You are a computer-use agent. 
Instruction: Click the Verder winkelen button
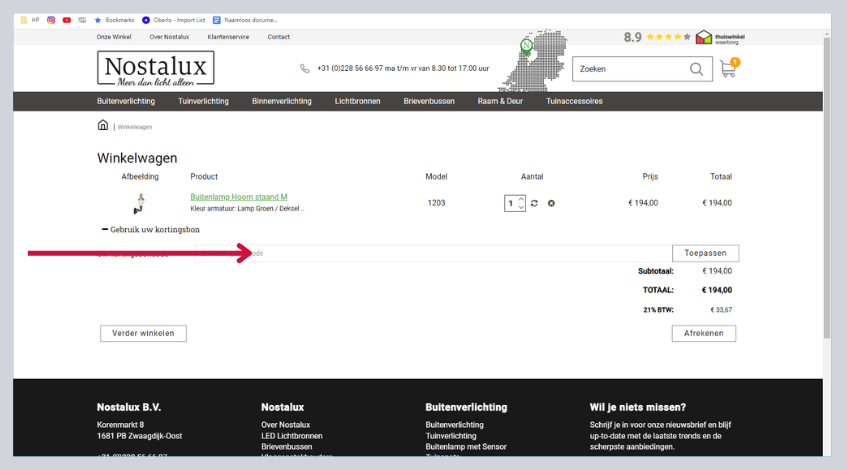click(143, 333)
